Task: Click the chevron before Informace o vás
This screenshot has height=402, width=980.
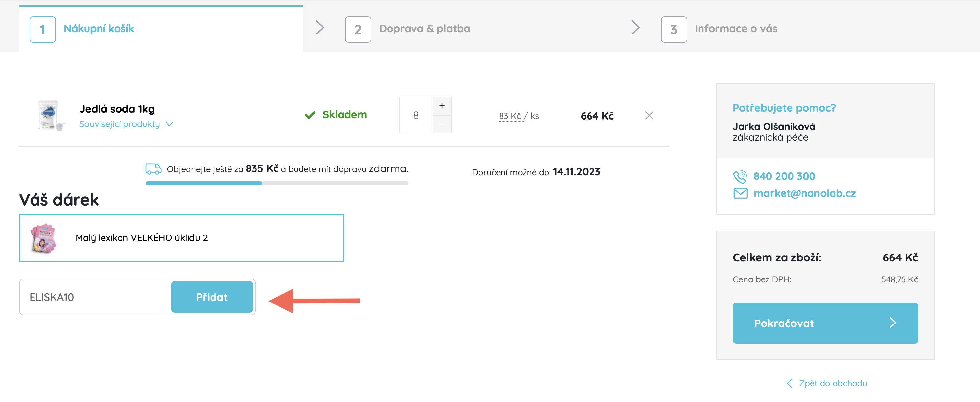Action: 635,27
